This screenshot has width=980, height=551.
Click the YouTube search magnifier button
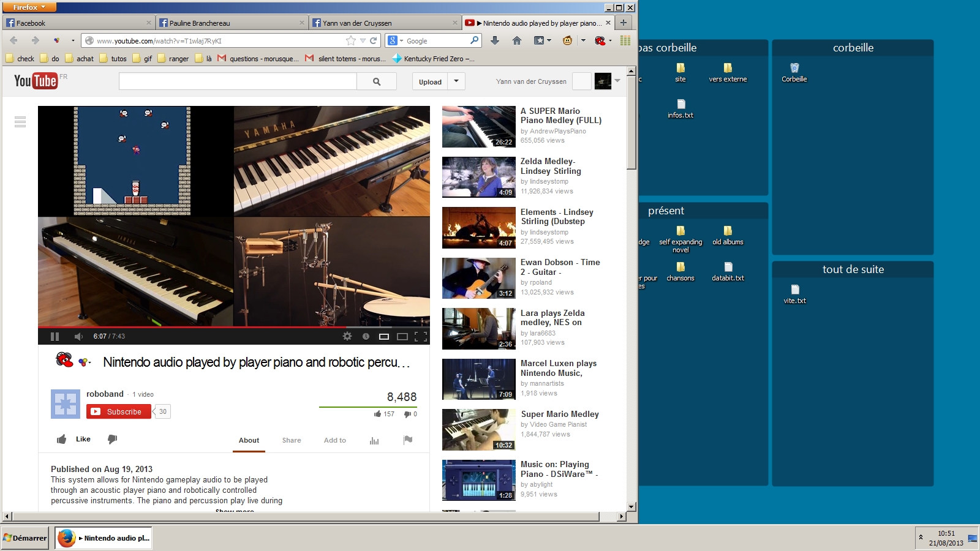tap(377, 81)
